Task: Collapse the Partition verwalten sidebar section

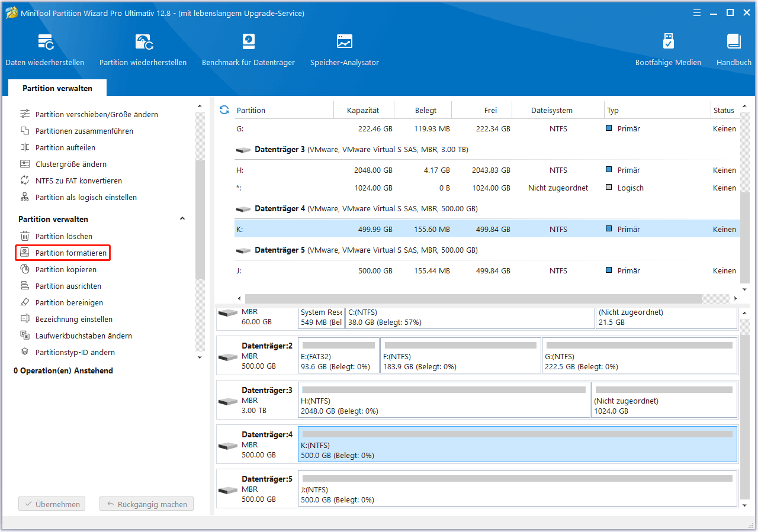Action: [182, 219]
